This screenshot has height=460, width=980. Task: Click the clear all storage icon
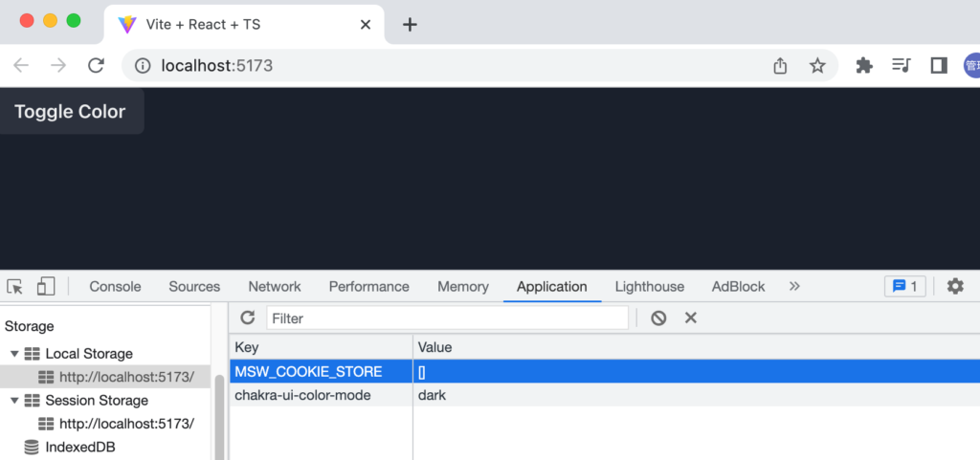(658, 318)
